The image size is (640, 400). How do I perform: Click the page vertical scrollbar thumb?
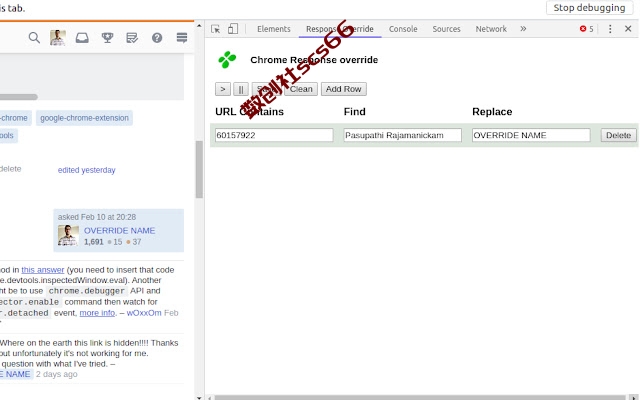coord(199,169)
